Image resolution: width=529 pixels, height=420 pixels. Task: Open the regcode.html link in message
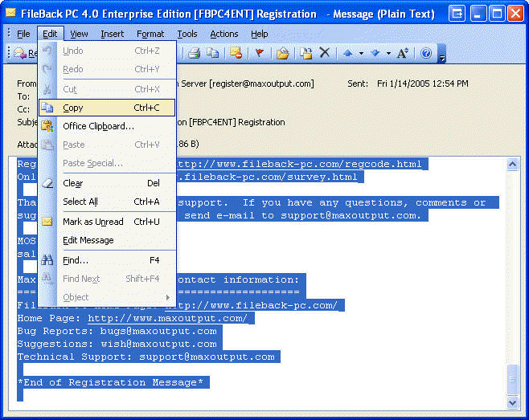[299, 164]
